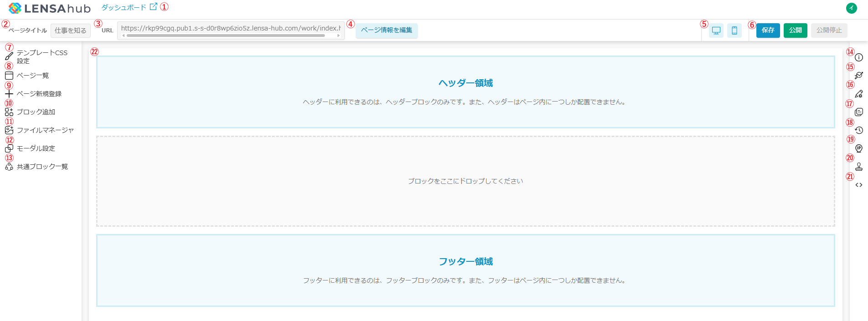Switch to desktop preview mode

[x=716, y=31]
